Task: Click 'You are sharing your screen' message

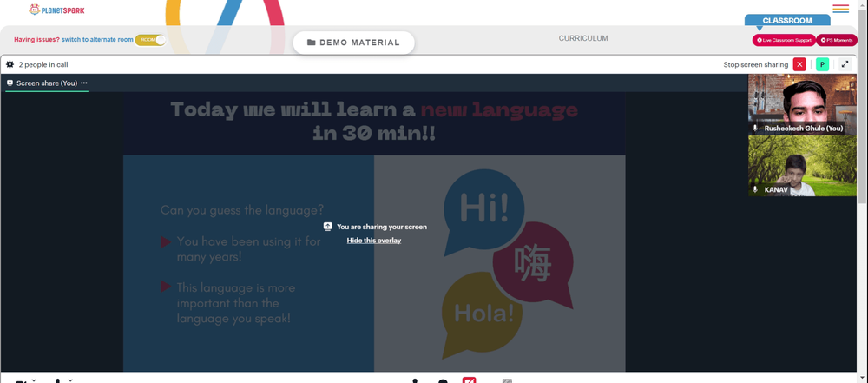Action: tap(382, 227)
